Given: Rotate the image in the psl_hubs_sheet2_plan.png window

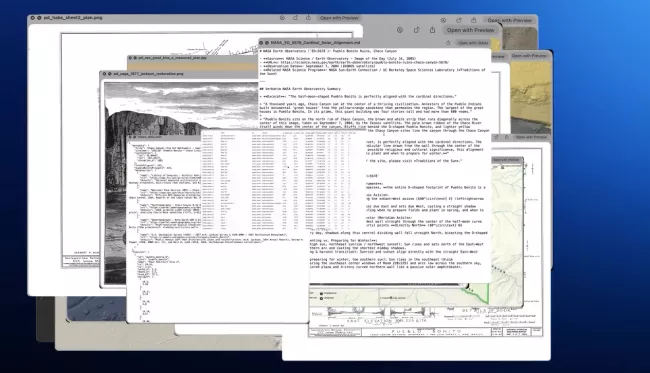Looking at the screenshot, I should pos(295,18).
